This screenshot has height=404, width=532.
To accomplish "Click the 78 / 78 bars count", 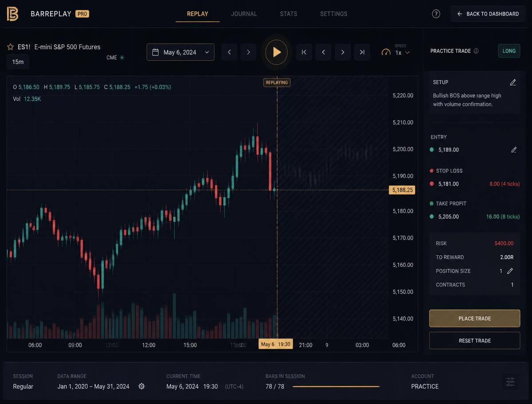I will click(x=275, y=386).
